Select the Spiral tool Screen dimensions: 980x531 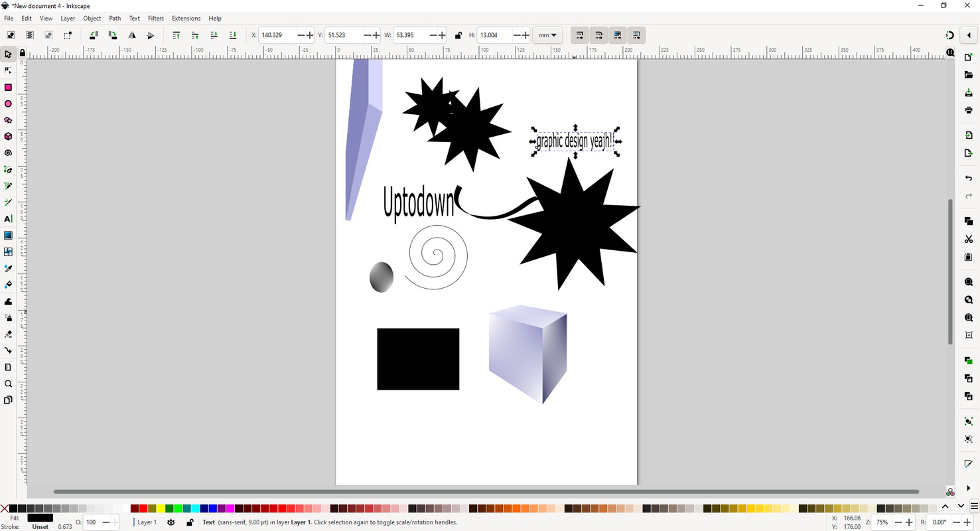[x=8, y=153]
